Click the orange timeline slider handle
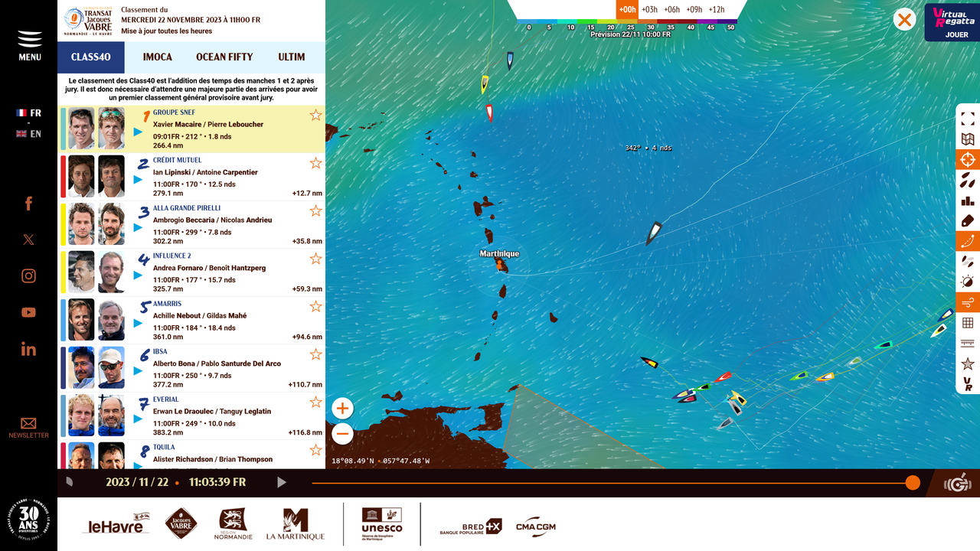980x551 pixels. (x=913, y=482)
